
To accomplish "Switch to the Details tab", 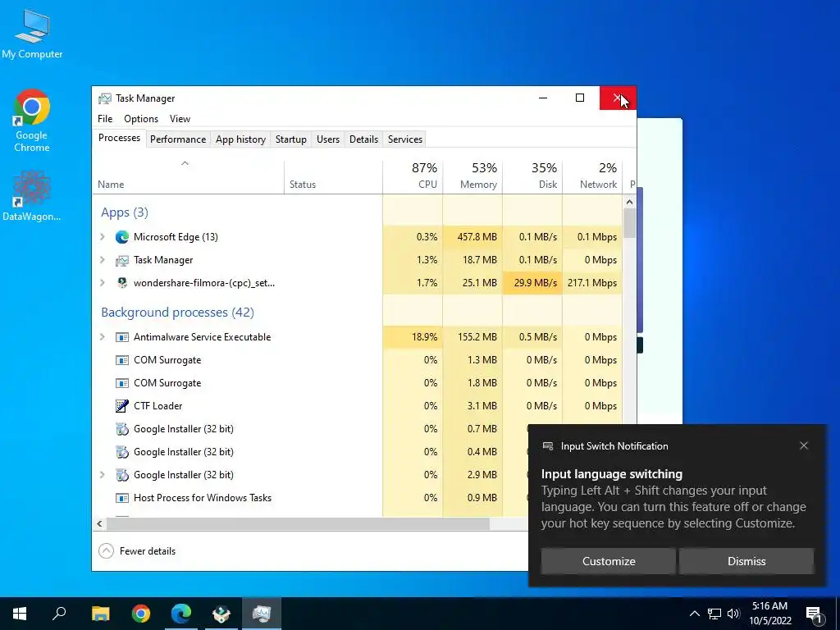I will 363,139.
